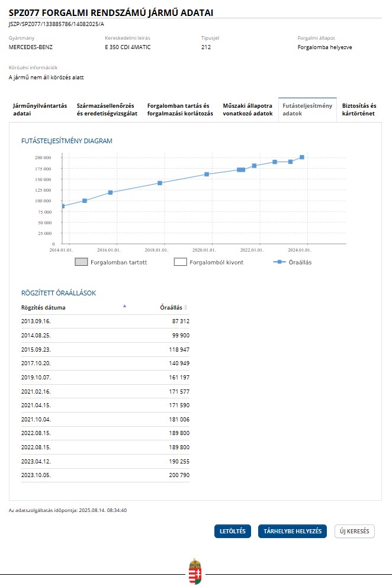Go to Műszaki állapotra vonatkozó adatok tab
The width and height of the screenshot is (392, 586).
coord(247,110)
